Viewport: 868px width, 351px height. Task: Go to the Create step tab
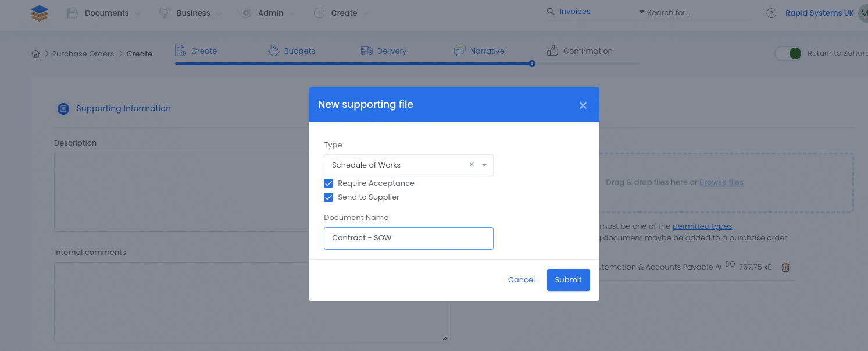pos(204,51)
